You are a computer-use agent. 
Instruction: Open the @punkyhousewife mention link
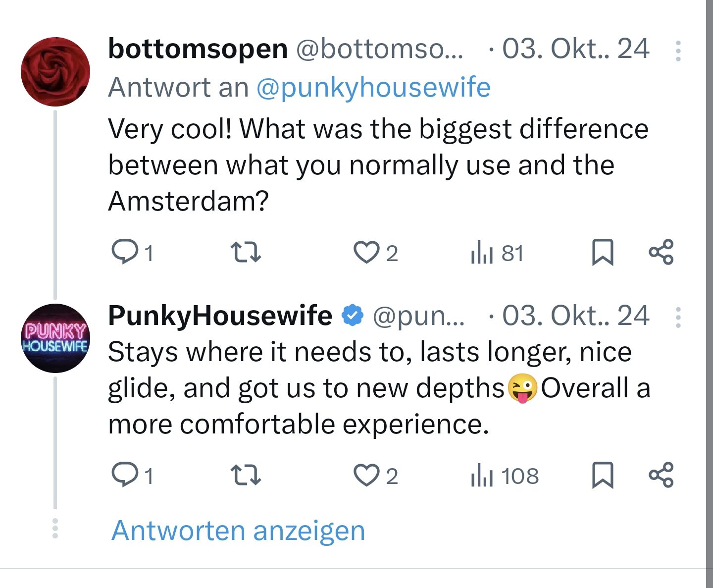point(373,88)
